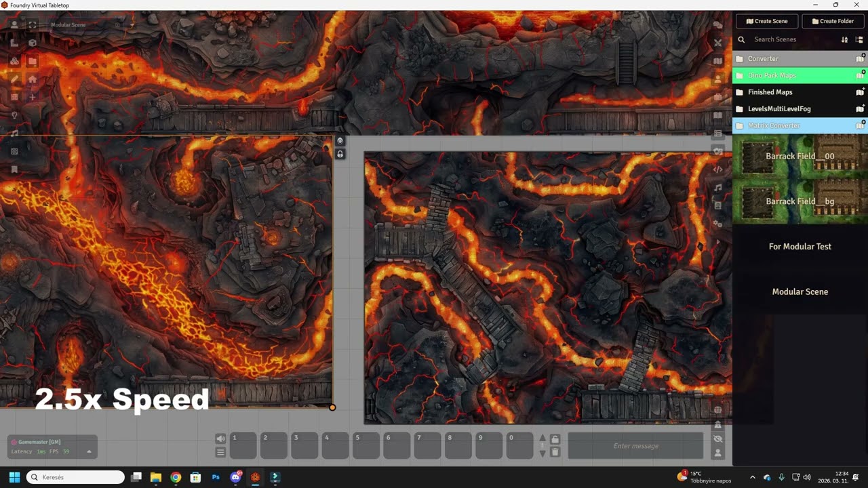Open the Windows Start menu
The height and width of the screenshot is (488, 868).
click(14, 477)
